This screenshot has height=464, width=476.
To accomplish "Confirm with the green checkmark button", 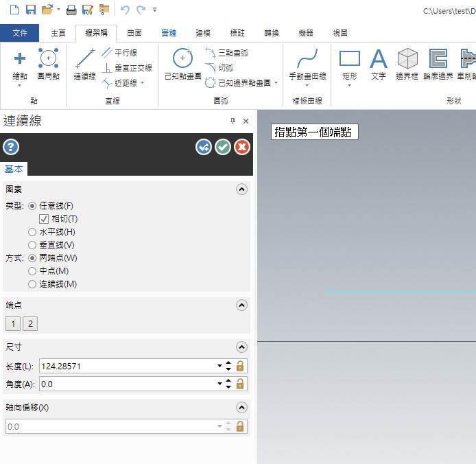I will click(223, 147).
